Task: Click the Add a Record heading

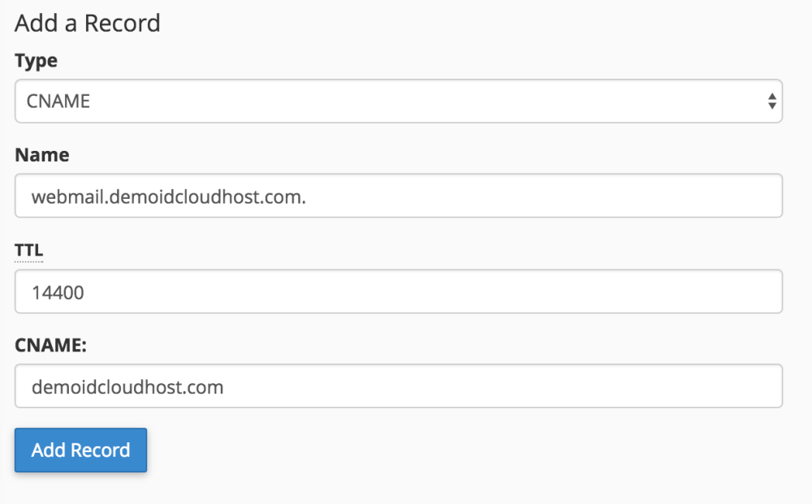Action: click(x=87, y=24)
